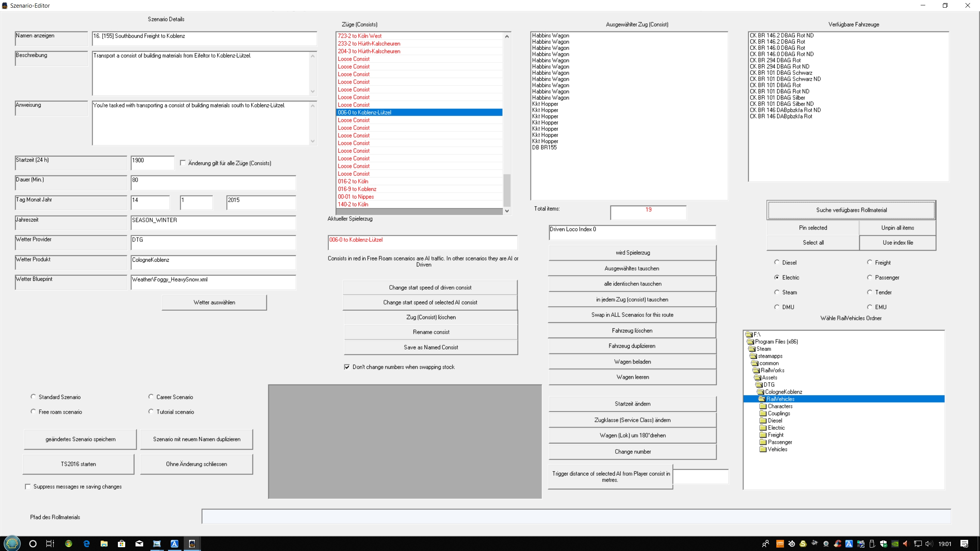Image resolution: width=980 pixels, height=551 pixels.
Task: Click the 'Rename consist' button
Action: coord(431,332)
